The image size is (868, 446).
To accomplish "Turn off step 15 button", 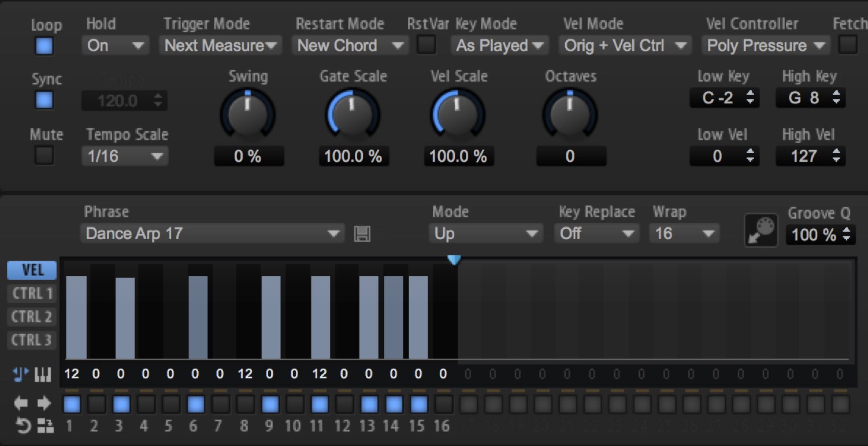I will click(x=419, y=404).
